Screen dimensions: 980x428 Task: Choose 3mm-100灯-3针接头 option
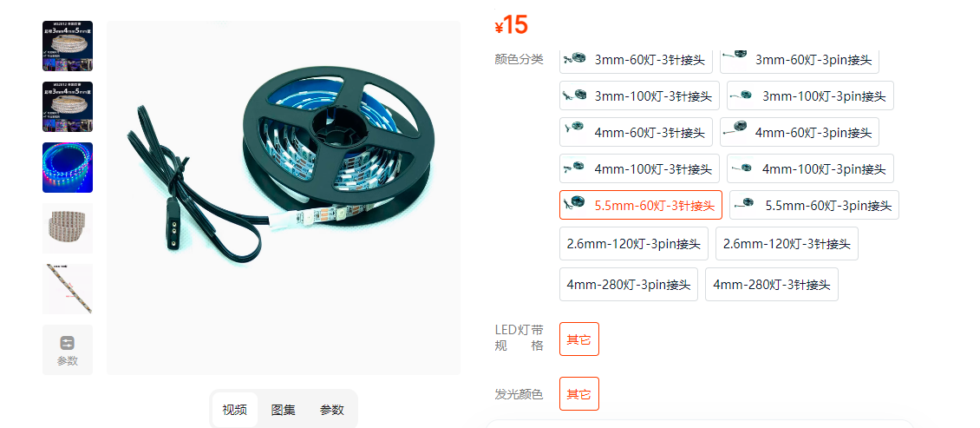click(x=639, y=95)
